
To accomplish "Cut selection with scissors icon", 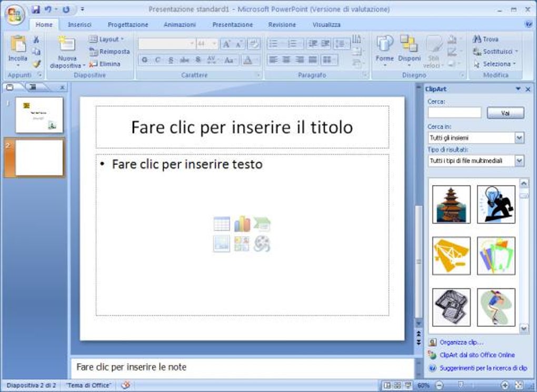I will point(36,39).
